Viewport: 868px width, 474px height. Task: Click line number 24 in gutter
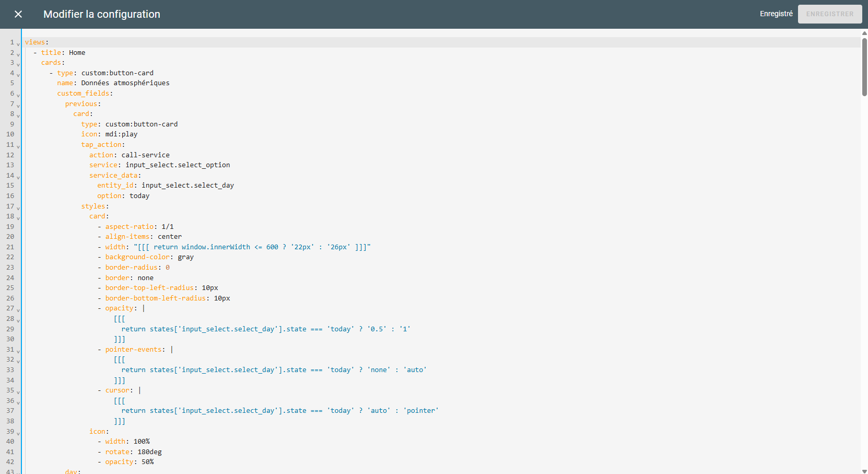(10, 278)
